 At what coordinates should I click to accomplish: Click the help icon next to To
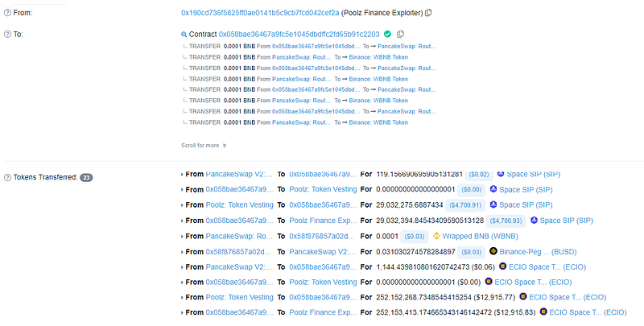7,35
